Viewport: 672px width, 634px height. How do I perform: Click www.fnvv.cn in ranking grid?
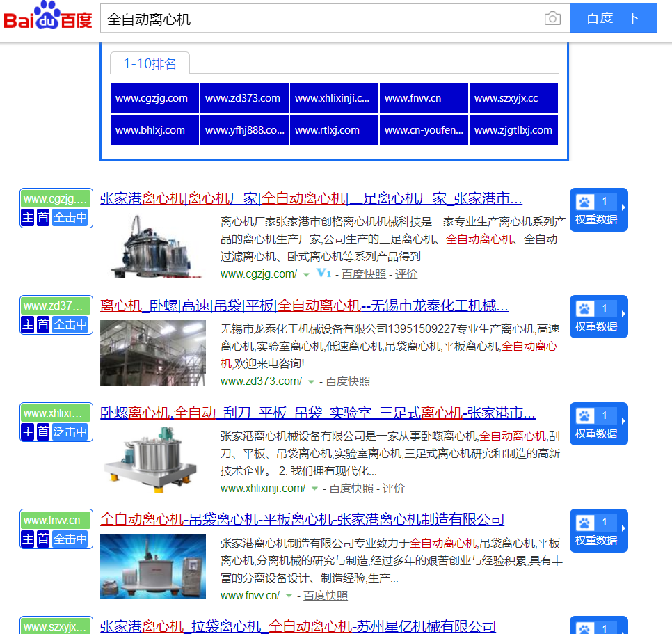coord(424,97)
